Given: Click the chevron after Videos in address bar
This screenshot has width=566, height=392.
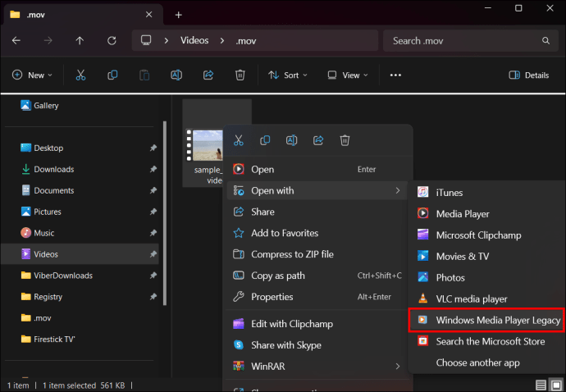Looking at the screenshot, I should point(222,40).
